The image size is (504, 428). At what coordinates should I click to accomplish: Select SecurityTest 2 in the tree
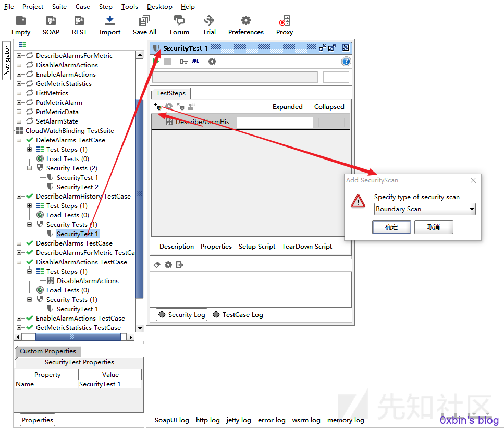[78, 187]
